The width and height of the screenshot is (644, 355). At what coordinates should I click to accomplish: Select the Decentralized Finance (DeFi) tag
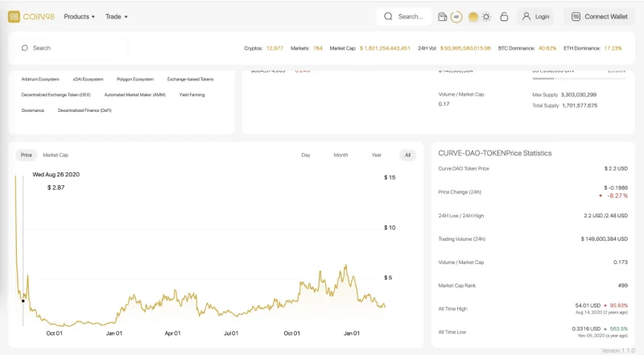point(85,110)
